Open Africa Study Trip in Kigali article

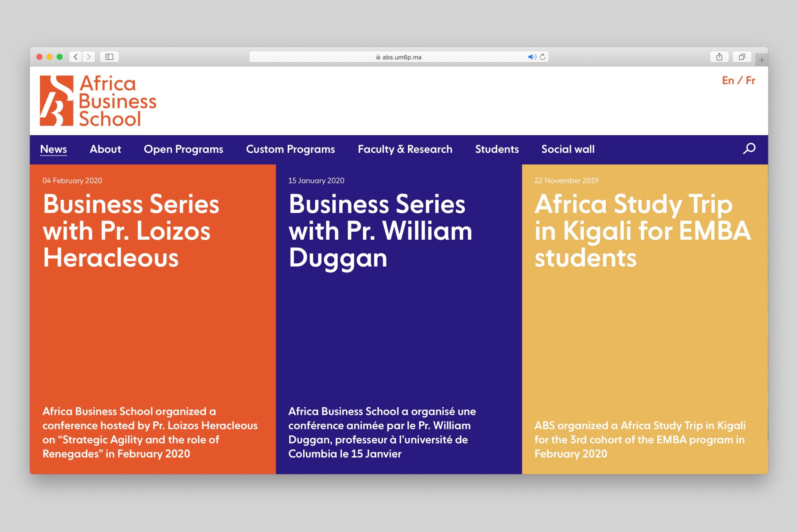(x=642, y=231)
